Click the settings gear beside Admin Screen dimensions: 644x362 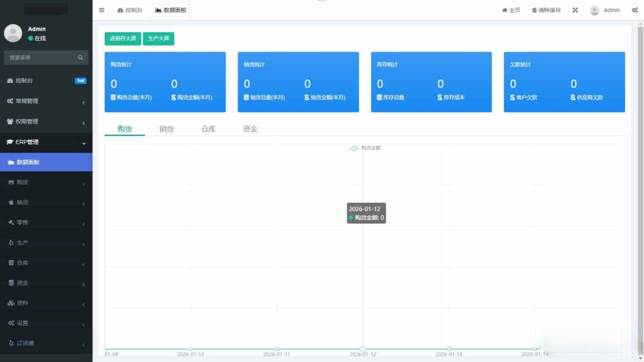pos(634,9)
